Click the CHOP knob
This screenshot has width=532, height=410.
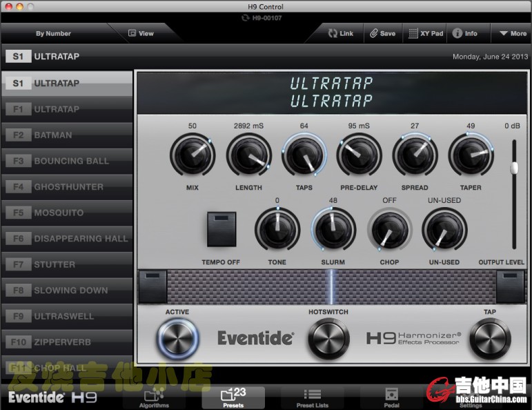389,230
